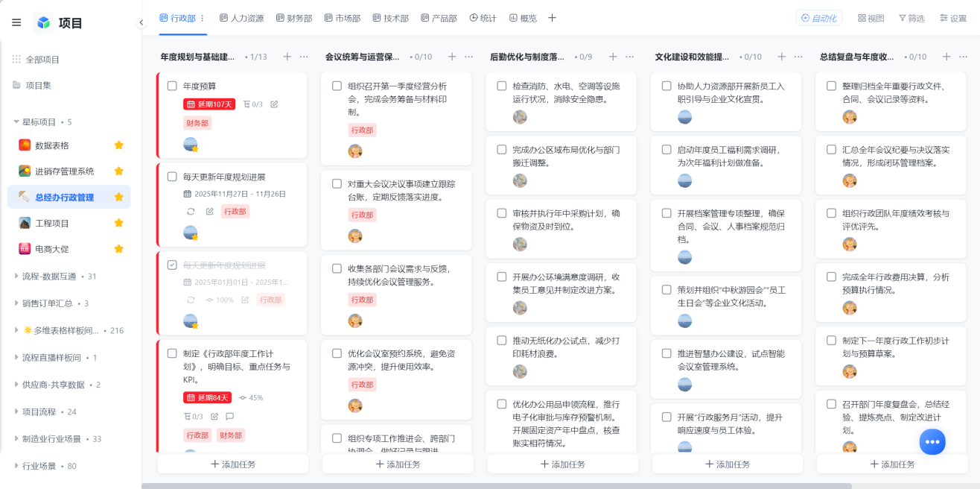
Task: Click assignee avatar on 组织召开第一季度经营分析会 card
Action: 355,151
